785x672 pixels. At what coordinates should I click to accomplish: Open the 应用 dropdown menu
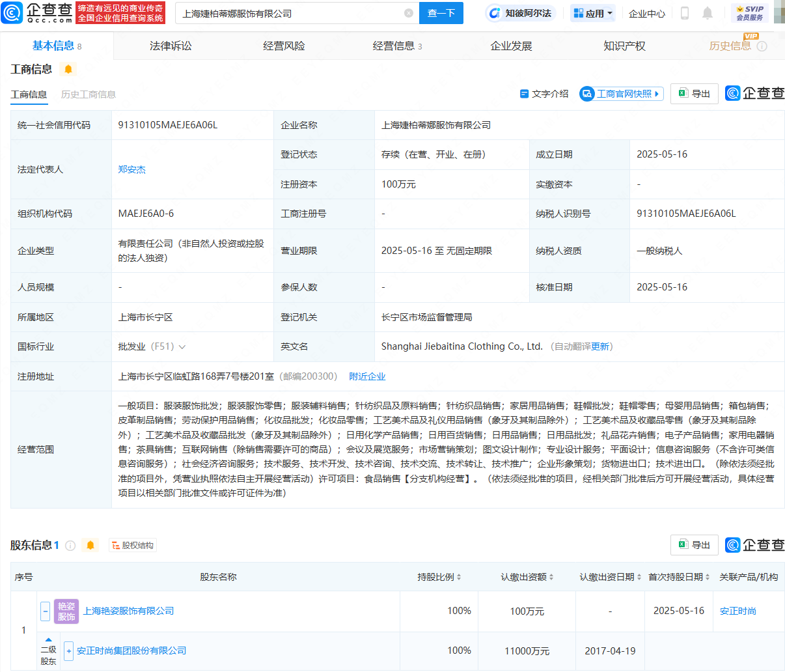(x=593, y=13)
